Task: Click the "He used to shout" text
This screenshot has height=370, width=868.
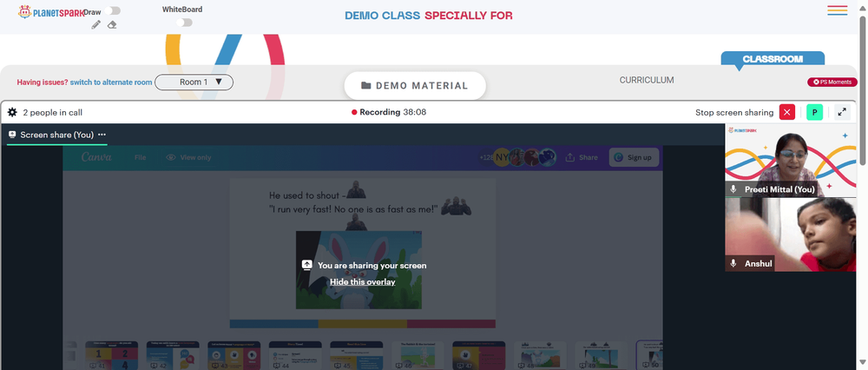Action: [308, 195]
